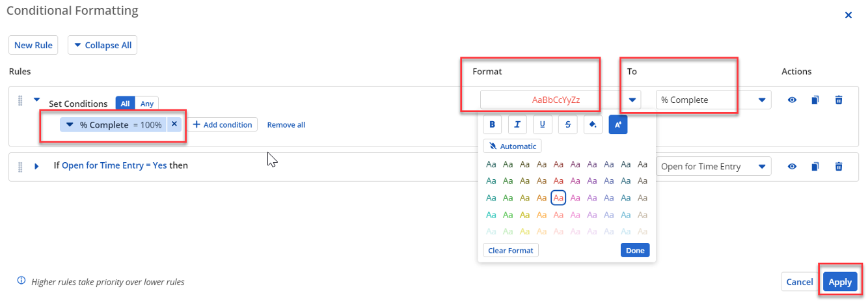
Task: Select the text color mode icon
Action: (618, 124)
